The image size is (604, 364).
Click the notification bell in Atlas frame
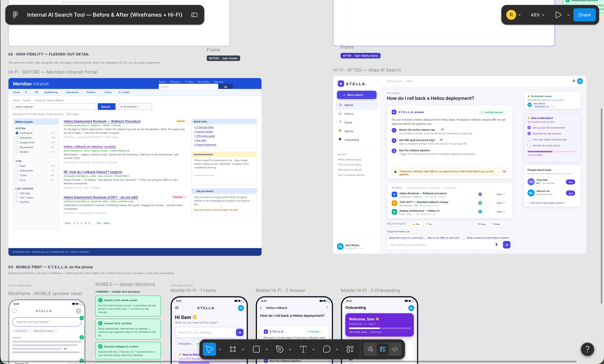[574, 81]
